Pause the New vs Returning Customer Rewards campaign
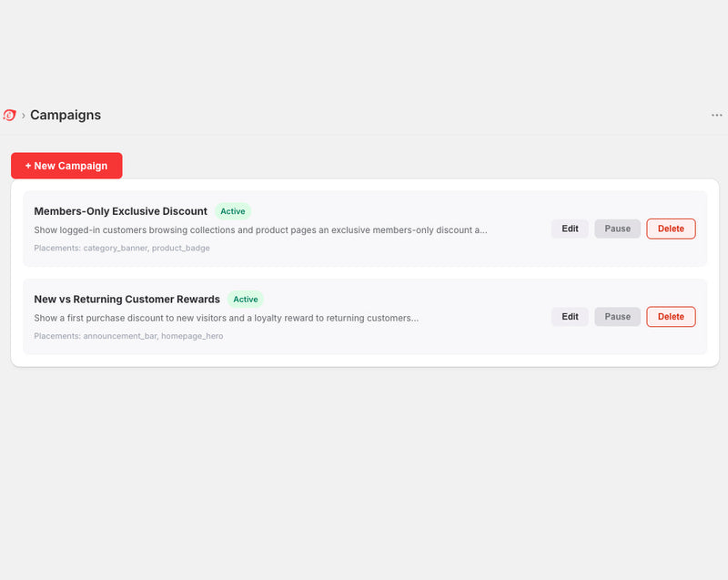The height and width of the screenshot is (580, 728). point(617,317)
